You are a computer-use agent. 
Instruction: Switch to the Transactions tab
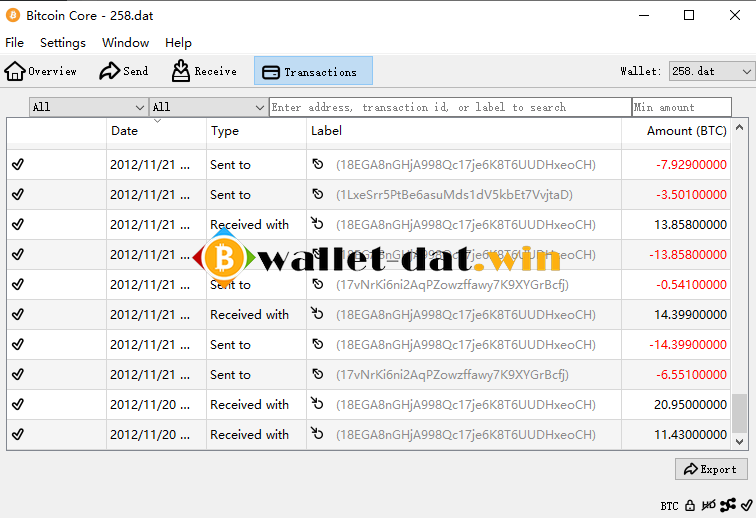(x=313, y=71)
